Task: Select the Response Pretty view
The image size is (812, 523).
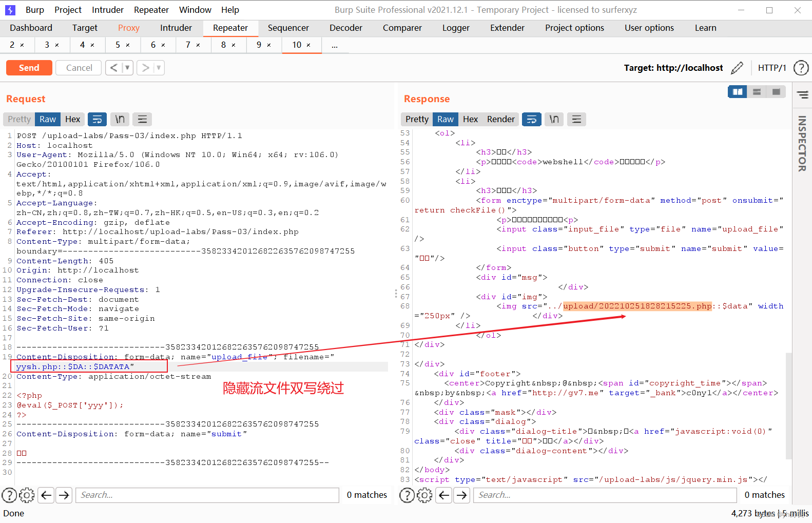Action: coord(417,119)
